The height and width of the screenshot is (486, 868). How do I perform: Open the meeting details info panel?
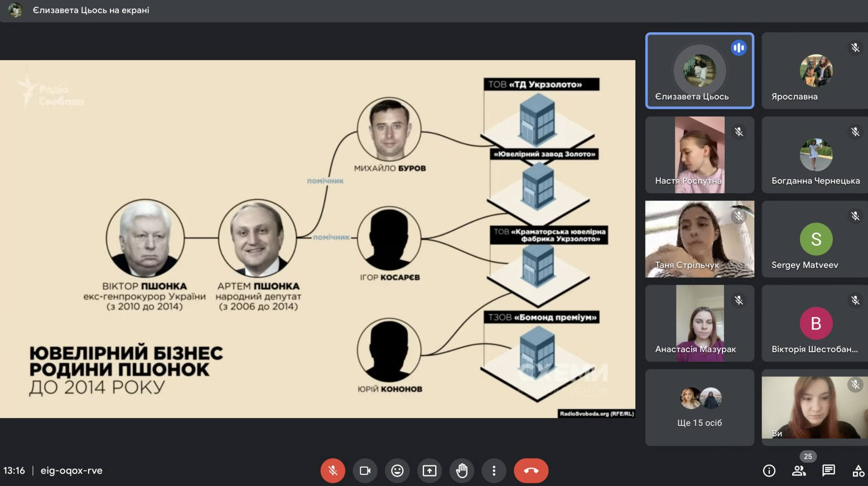tap(769, 471)
